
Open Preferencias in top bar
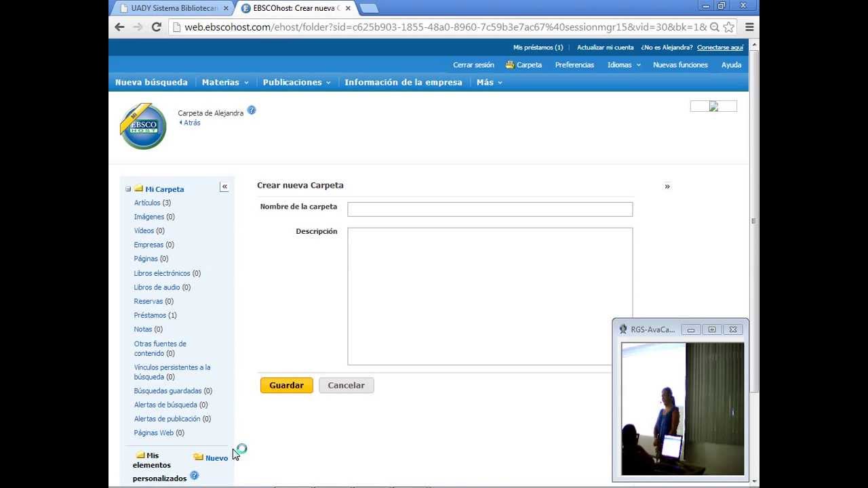574,65
